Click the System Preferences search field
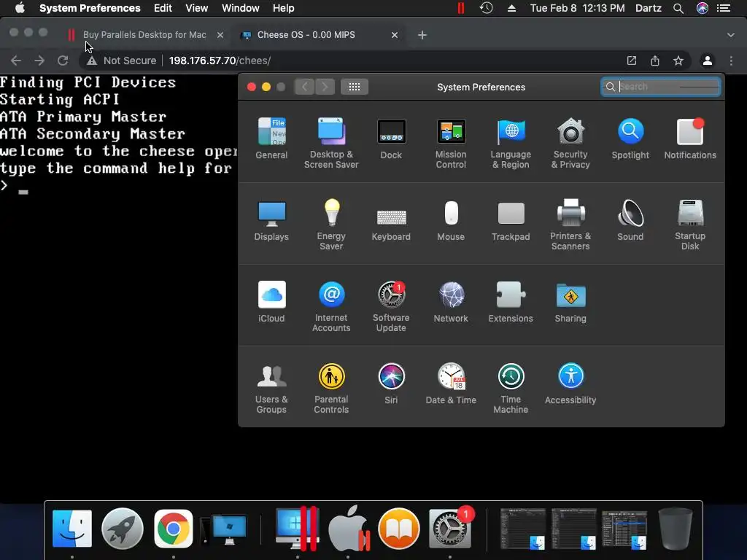The height and width of the screenshot is (560, 747). (660, 87)
